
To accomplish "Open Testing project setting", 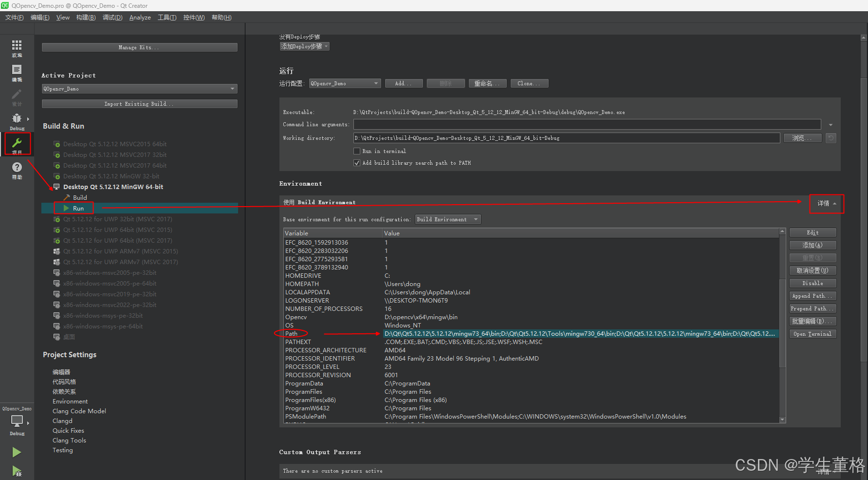I will (x=63, y=450).
